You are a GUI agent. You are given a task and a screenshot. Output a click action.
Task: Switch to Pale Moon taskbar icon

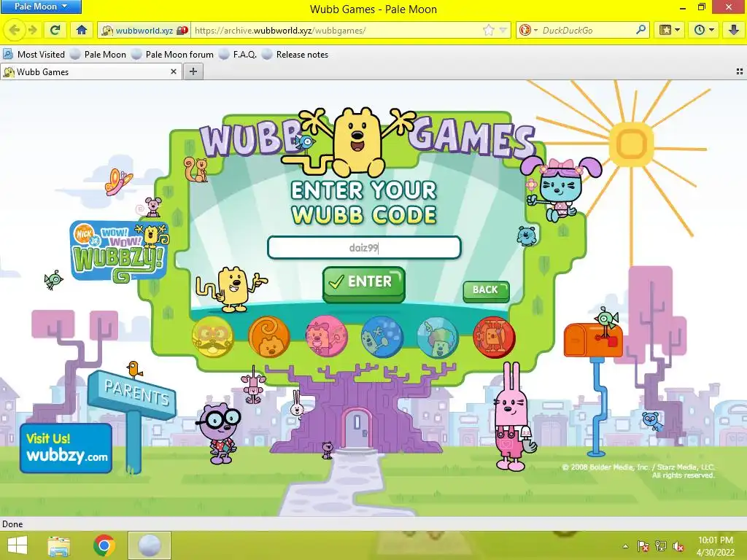tap(149, 545)
